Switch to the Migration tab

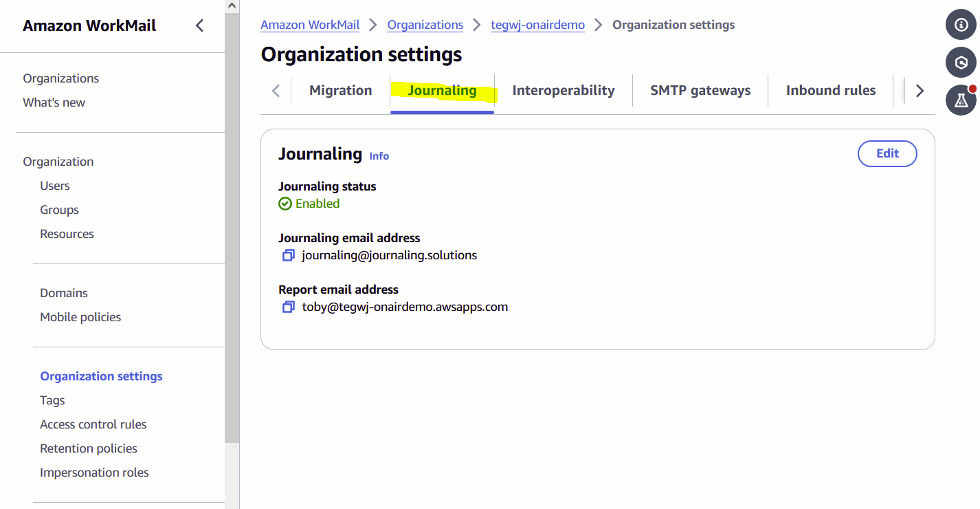click(x=340, y=90)
